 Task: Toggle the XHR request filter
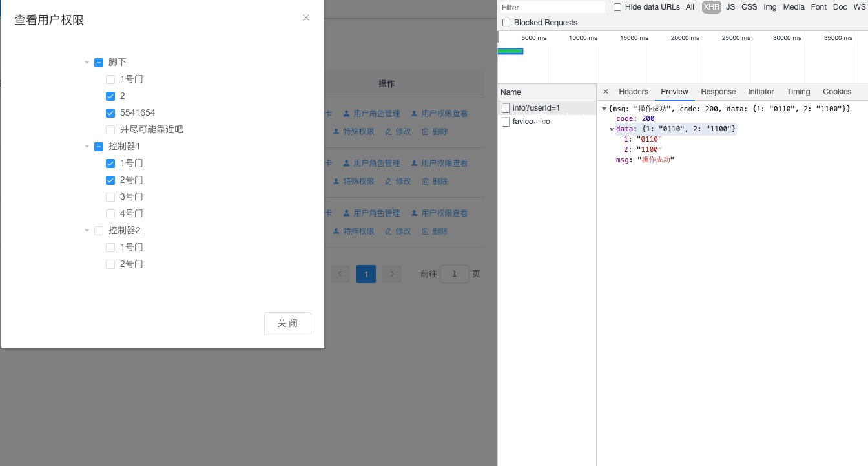tap(712, 7)
